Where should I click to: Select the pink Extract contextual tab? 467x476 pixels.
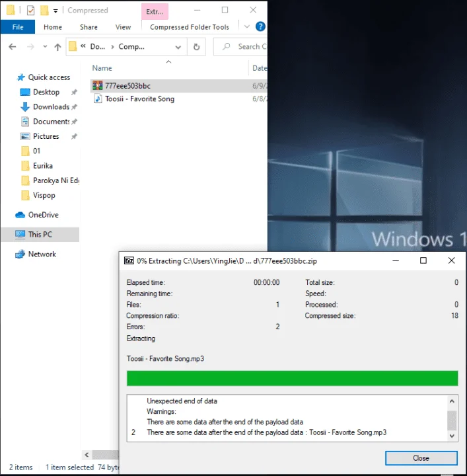pos(155,11)
